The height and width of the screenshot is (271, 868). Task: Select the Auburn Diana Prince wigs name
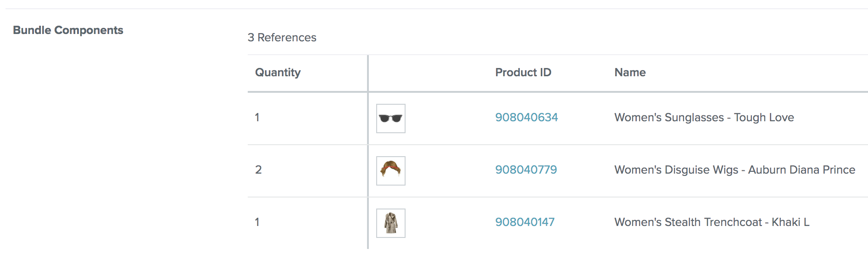734,170
